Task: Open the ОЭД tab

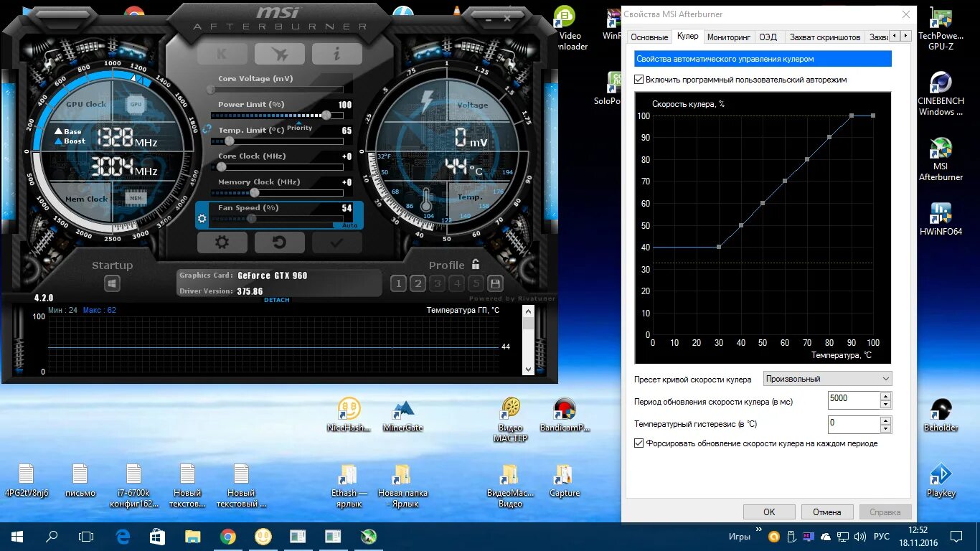Action: click(768, 37)
